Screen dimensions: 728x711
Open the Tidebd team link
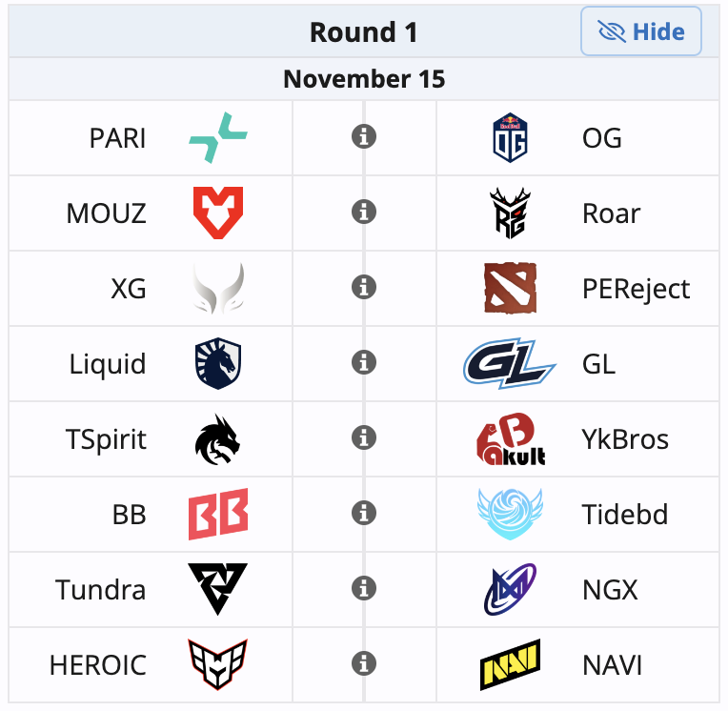[624, 515]
